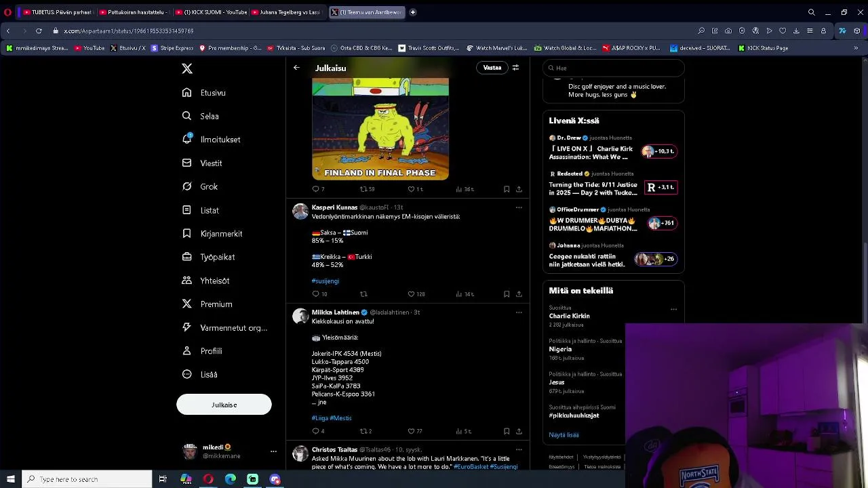Share Miikka Lahtinen post
This screenshot has height=488, width=868.
519,431
